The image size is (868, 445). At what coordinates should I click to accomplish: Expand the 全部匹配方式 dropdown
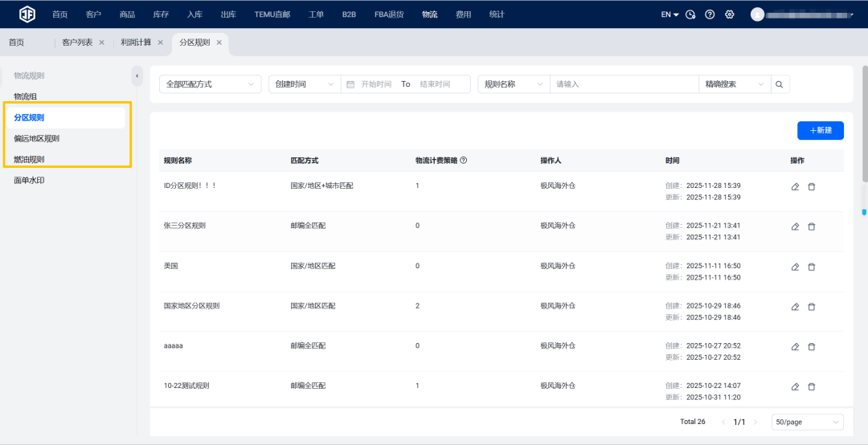(x=211, y=84)
